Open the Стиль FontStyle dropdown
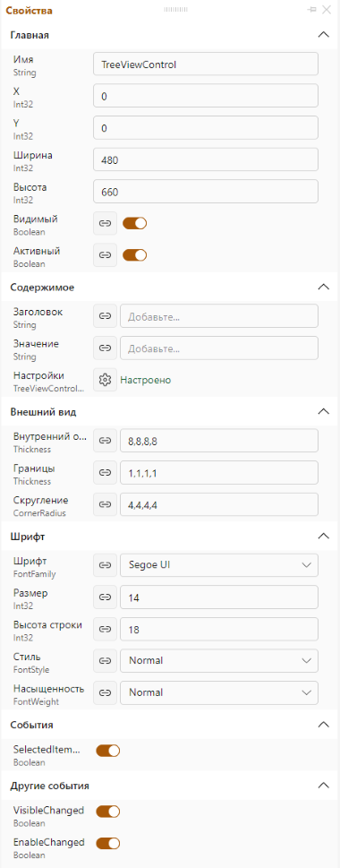The image size is (340, 868). click(219, 660)
